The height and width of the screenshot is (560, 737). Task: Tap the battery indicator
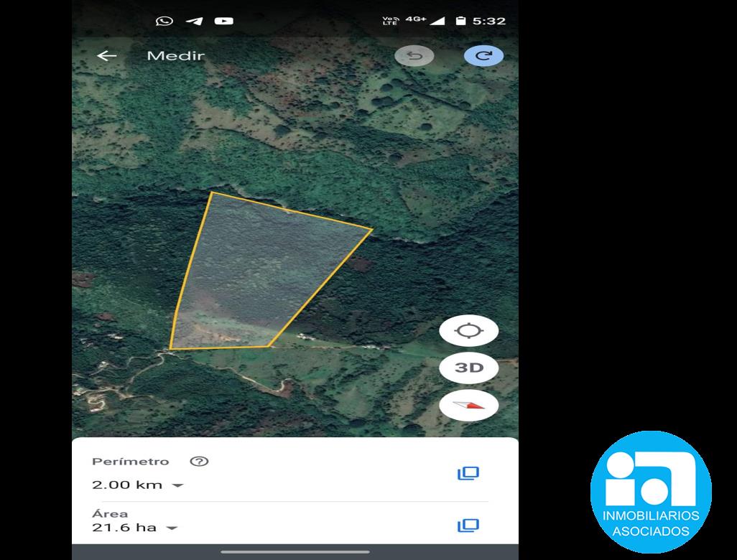tap(460, 21)
